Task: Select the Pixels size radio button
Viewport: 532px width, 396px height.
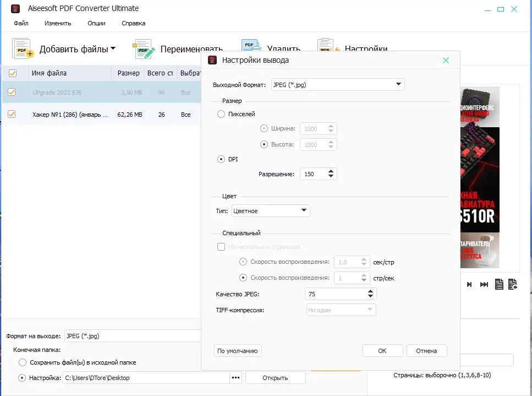Action: tap(221, 114)
